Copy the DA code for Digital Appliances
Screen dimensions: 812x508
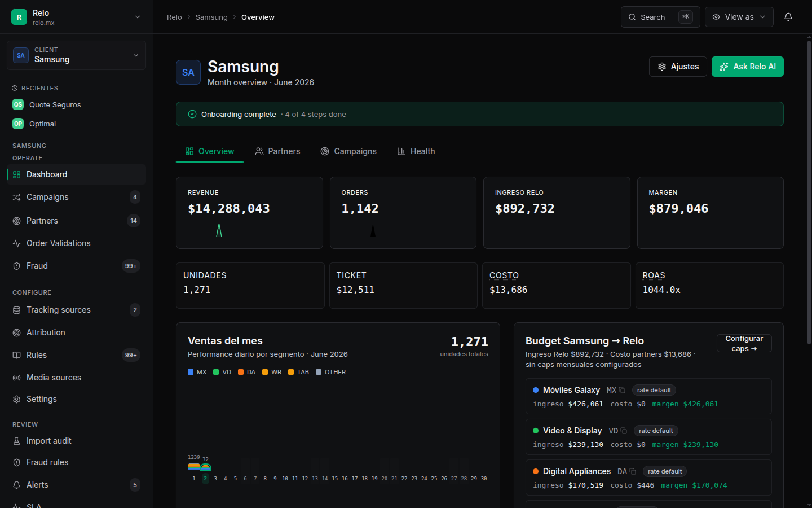click(x=633, y=471)
